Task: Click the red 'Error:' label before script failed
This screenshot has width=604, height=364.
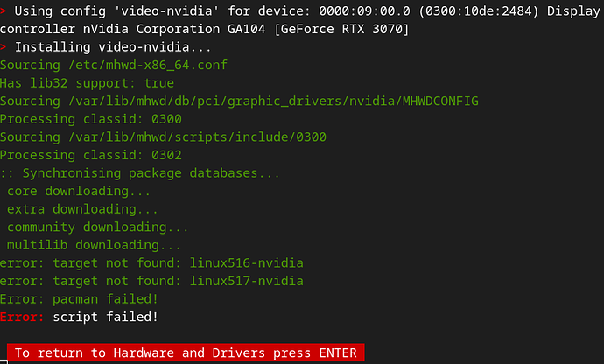Action: pyautogui.click(x=22, y=317)
